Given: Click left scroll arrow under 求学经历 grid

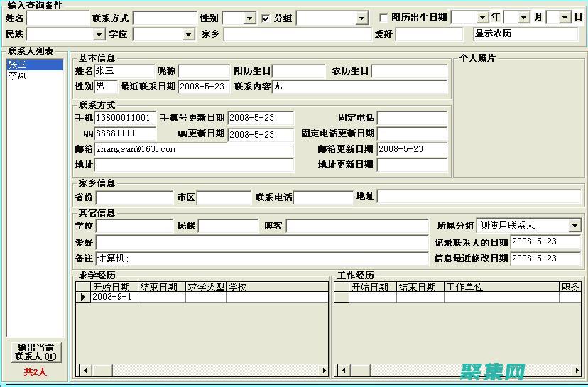Looking at the screenshot, I should pyautogui.click(x=82, y=370).
